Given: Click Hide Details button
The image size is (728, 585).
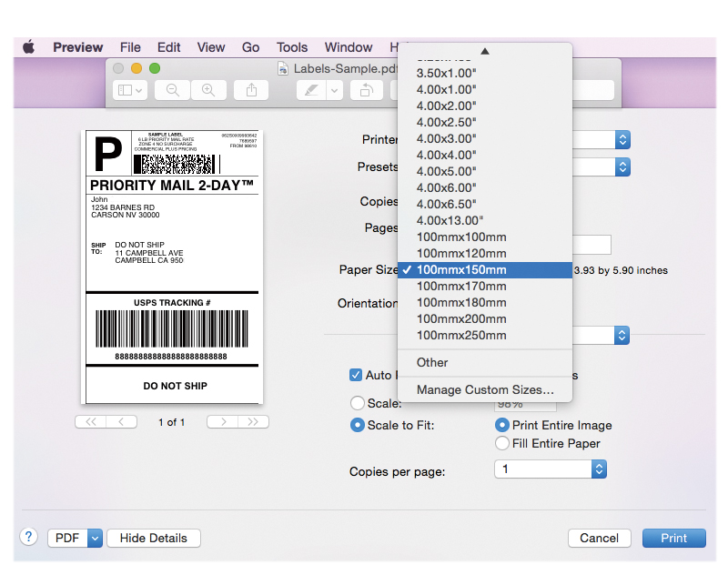Looking at the screenshot, I should tap(154, 538).
